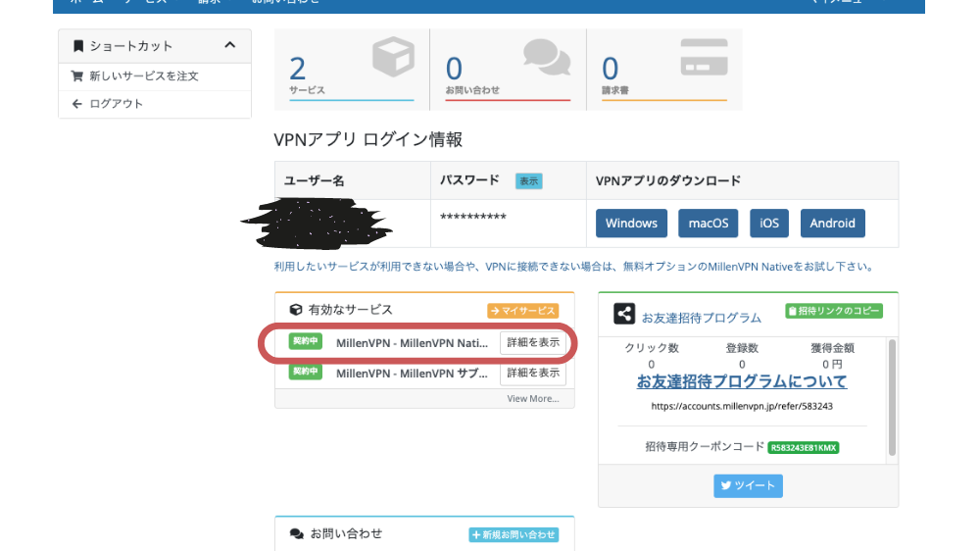This screenshot has height=551, width=980.
Task: Click the ユーザー名 column header
Action: (x=315, y=180)
